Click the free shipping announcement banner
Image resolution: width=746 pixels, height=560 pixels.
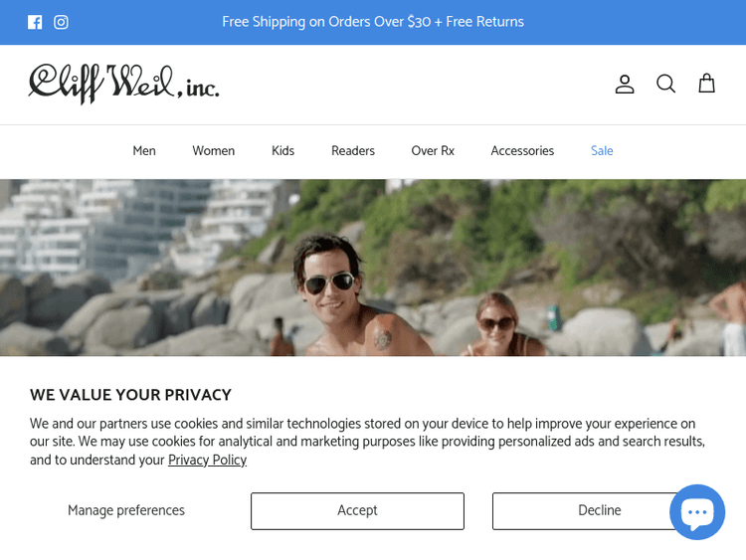pyautogui.click(x=373, y=22)
